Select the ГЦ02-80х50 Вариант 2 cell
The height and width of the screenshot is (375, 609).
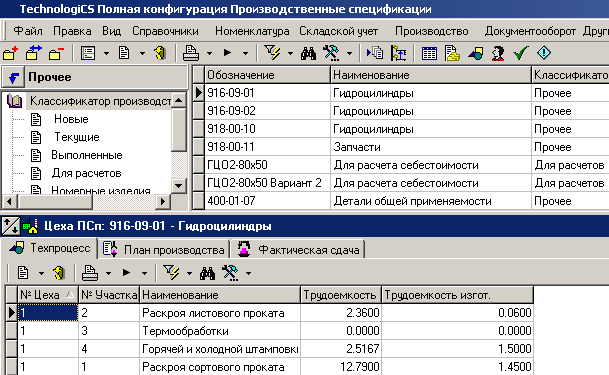[x=267, y=183]
